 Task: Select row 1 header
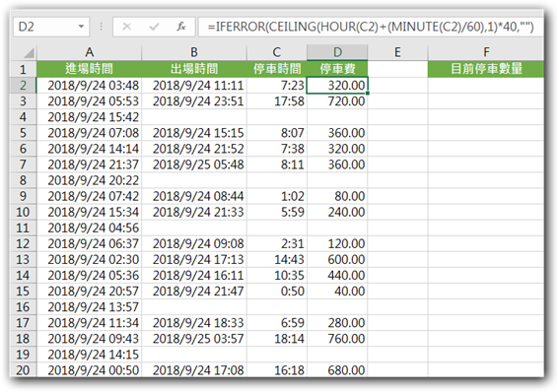click(x=23, y=69)
